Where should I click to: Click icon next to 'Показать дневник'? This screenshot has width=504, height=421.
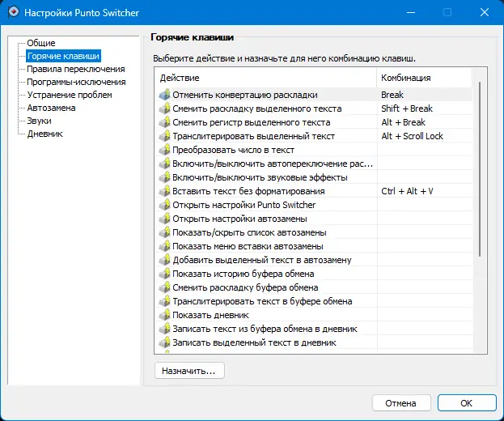pyautogui.click(x=165, y=315)
